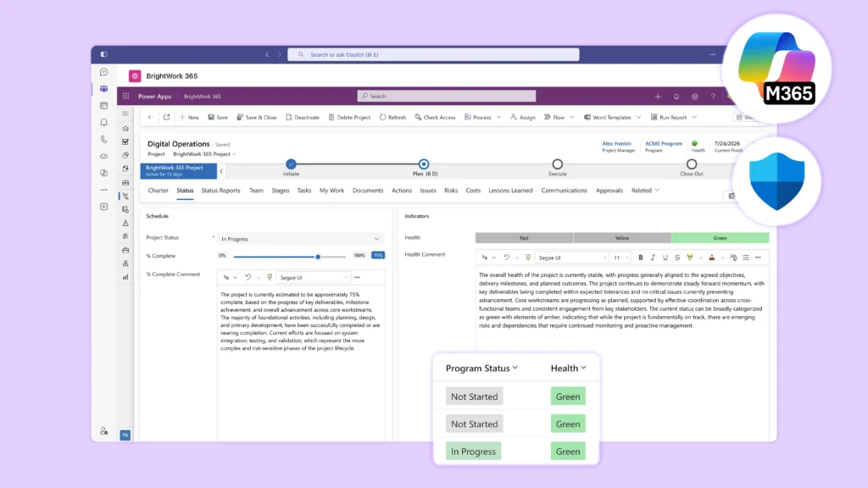Click the Delete Project button
This screenshot has height=488, width=868.
coord(349,117)
